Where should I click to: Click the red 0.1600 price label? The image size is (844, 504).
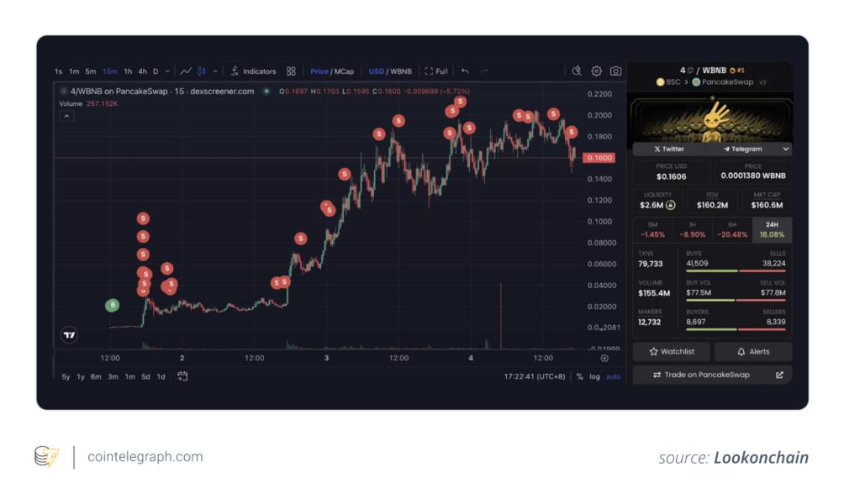(x=600, y=158)
